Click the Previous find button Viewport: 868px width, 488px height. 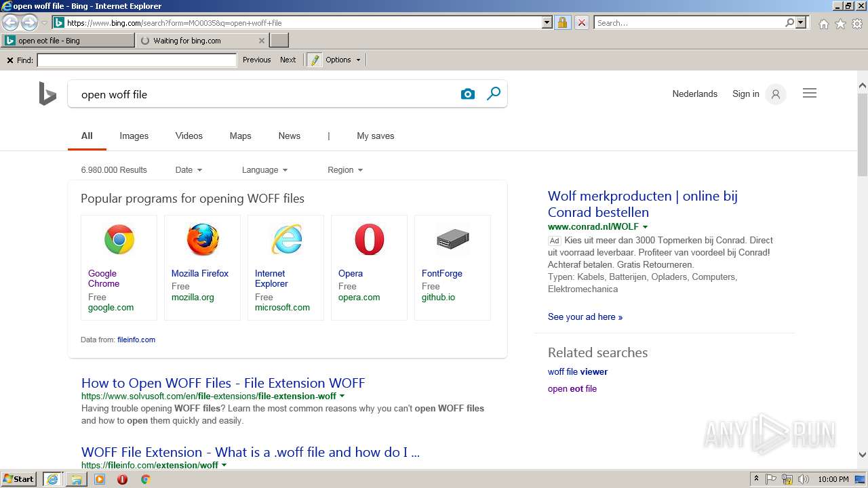(257, 60)
